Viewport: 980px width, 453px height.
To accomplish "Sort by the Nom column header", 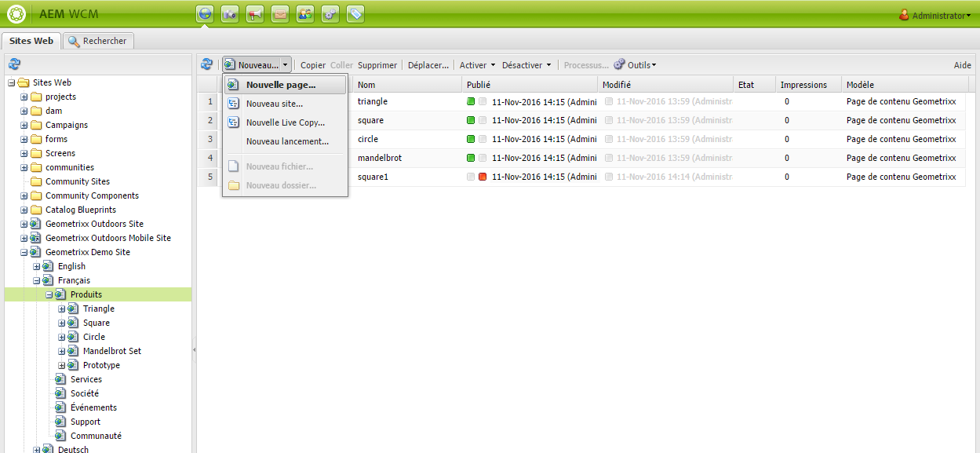I will (407, 84).
